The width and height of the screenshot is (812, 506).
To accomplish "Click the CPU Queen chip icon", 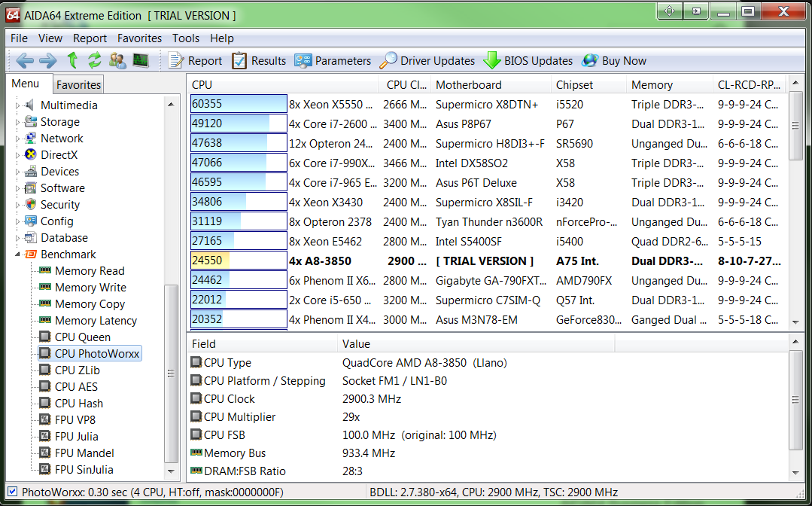I will coord(45,337).
